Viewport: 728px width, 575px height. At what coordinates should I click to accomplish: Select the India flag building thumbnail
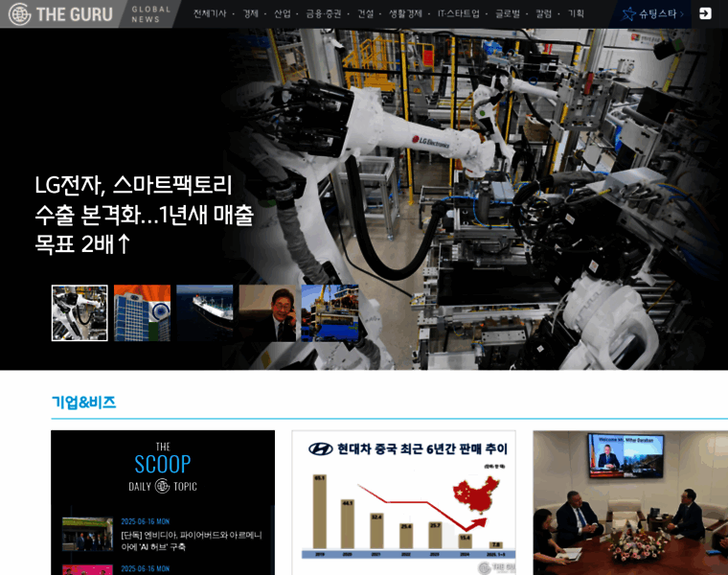(142, 313)
